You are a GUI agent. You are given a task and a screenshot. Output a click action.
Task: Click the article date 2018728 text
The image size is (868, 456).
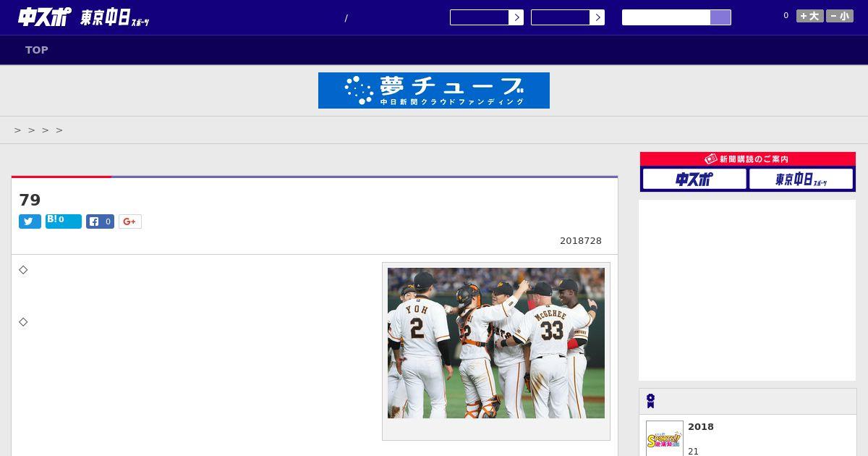coord(581,241)
